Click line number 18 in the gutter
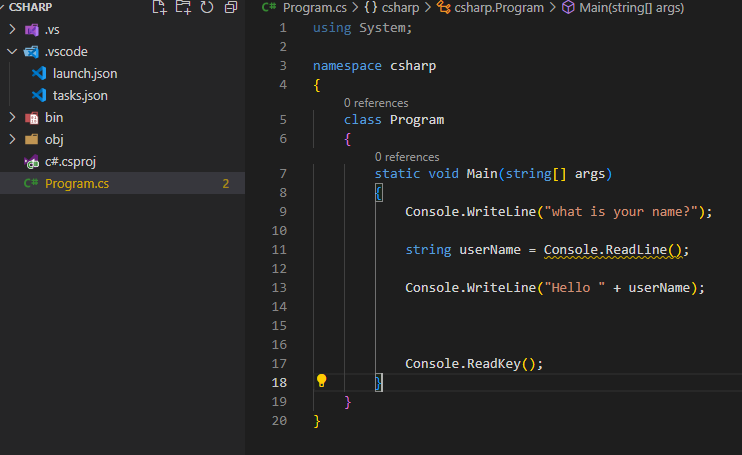742x455 pixels. pos(279,383)
